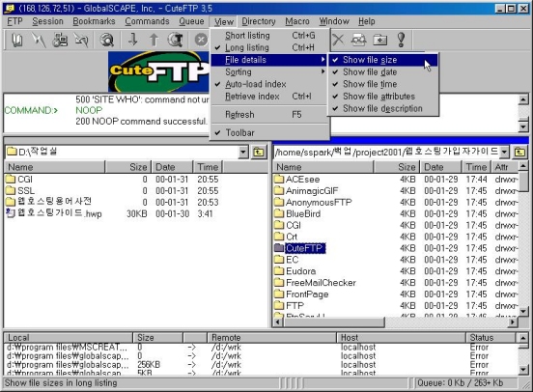Choose Short listing in View menu
Screen dimensions: 533x392
270,36
